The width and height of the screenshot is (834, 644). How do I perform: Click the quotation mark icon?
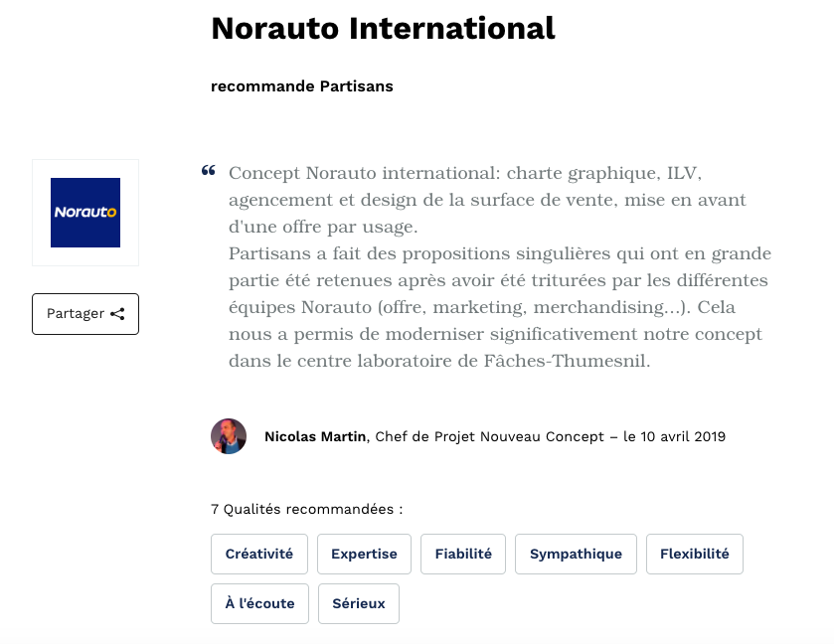click(208, 171)
